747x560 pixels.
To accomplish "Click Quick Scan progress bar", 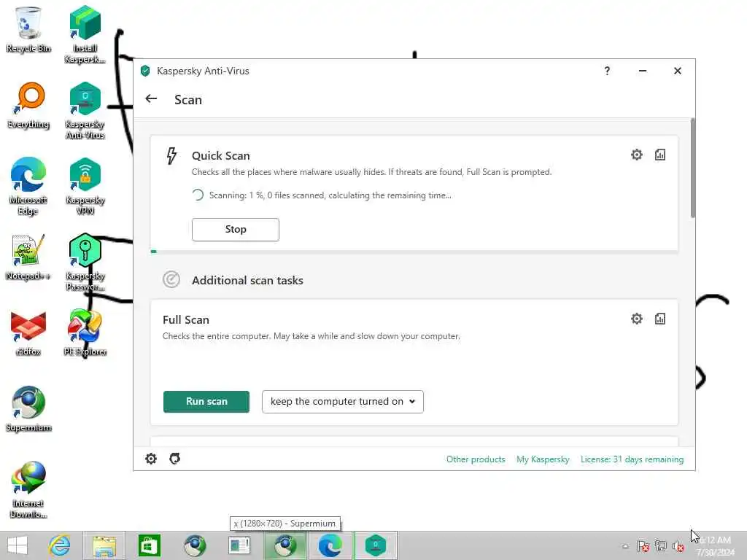I will point(414,252).
